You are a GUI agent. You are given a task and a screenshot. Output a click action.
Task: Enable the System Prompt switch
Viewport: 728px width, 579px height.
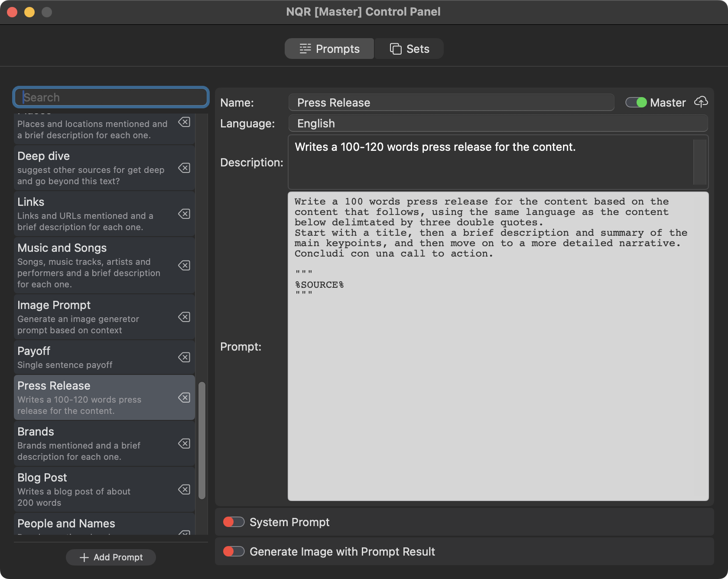(234, 522)
